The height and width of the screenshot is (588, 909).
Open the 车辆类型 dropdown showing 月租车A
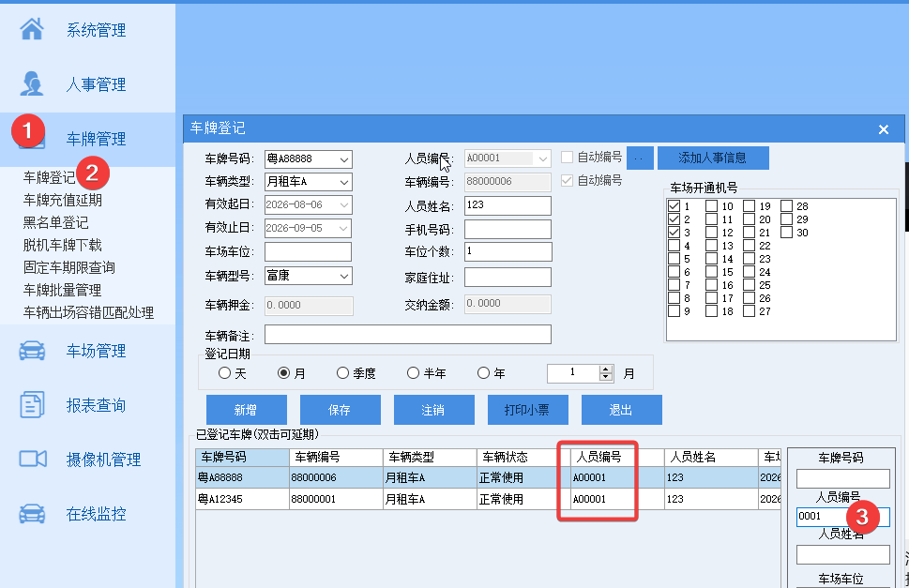[x=344, y=183]
